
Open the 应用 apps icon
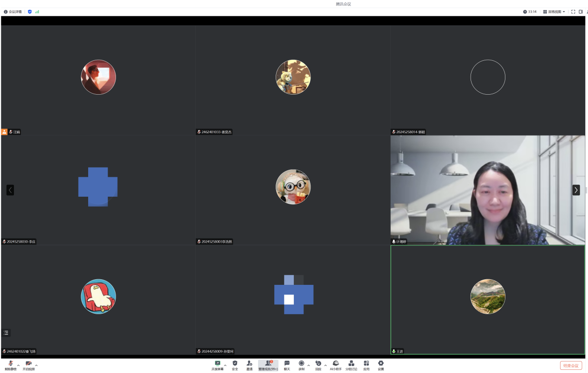pos(366,365)
